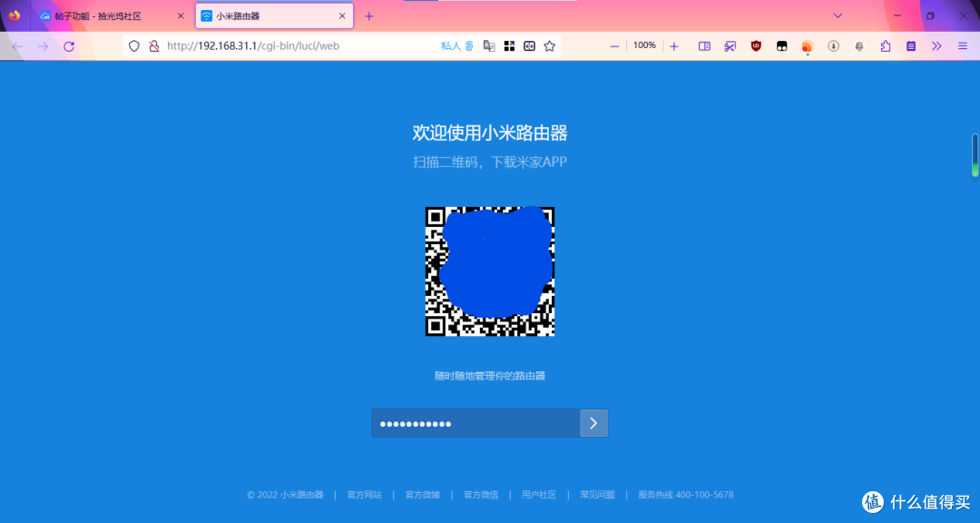Zoom out with the minus button

614,46
